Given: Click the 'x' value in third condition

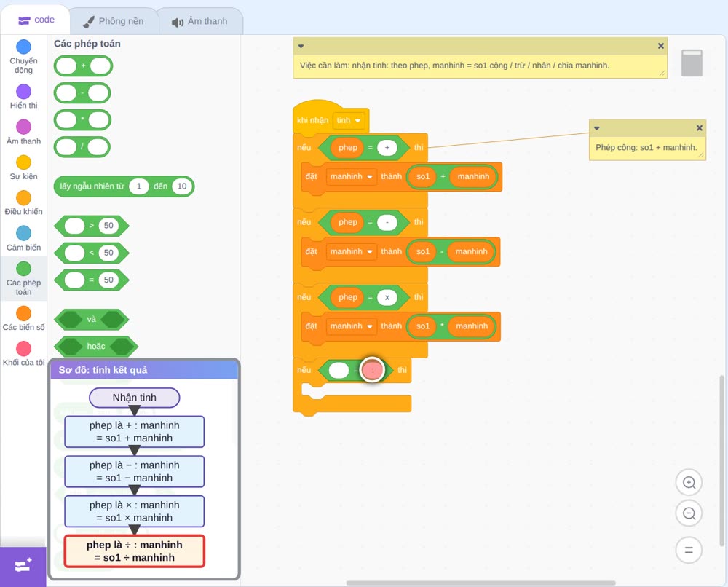Looking at the screenshot, I should coord(387,298).
